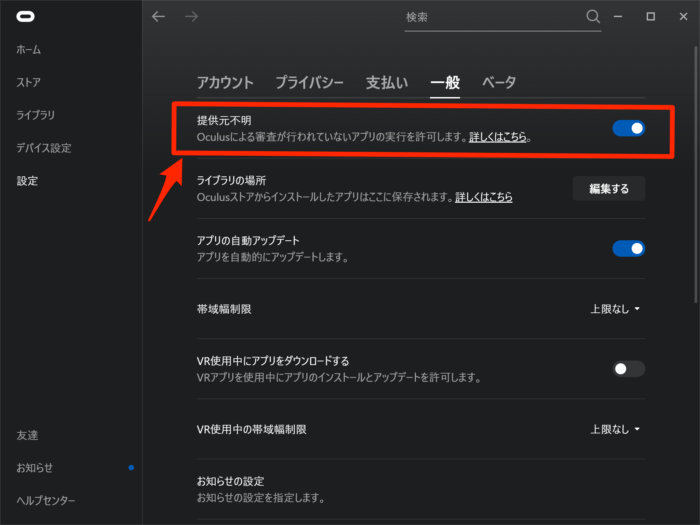This screenshot has width=700, height=525.
Task: Open the VR使用中の帯域幅制限 上限なし dropdown
Action: click(615, 429)
